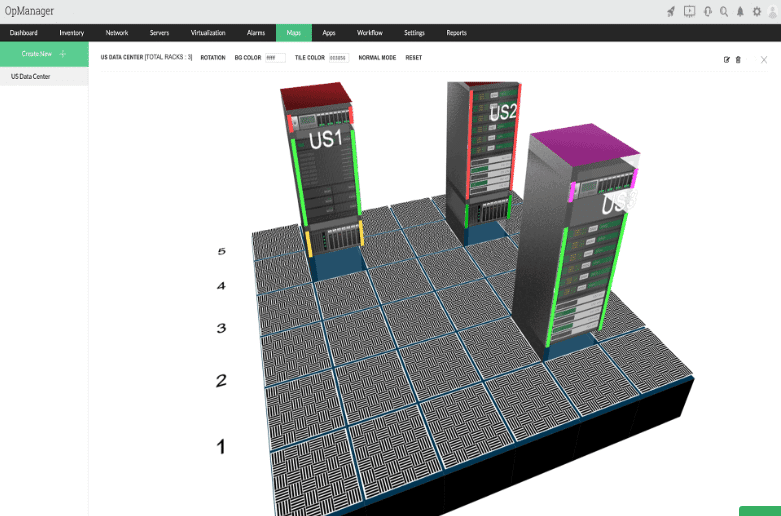Open the gear settings icon in header
Screen dimensions: 781x516
pyautogui.click(x=757, y=11)
